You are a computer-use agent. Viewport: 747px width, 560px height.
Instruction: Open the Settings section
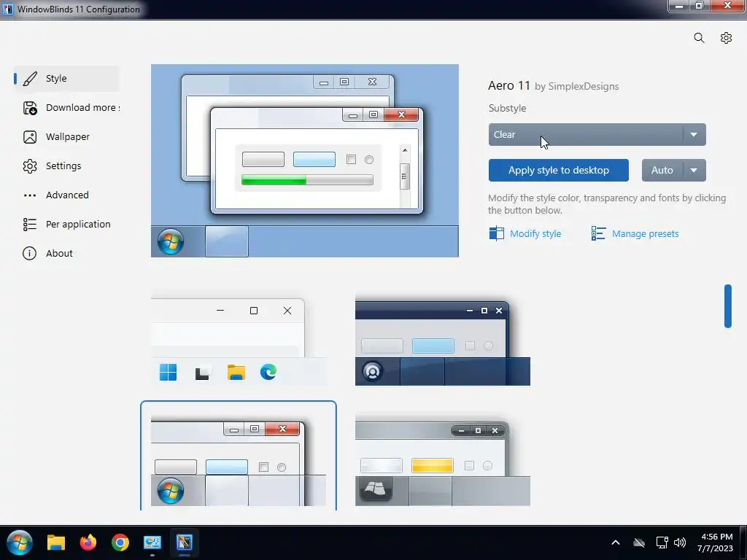[x=66, y=166]
